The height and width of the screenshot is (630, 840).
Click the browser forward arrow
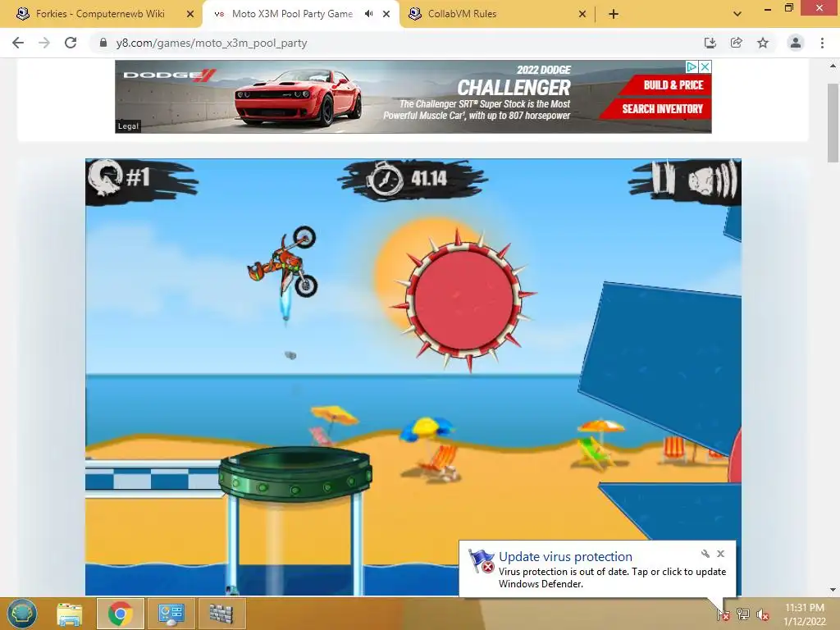coord(44,43)
